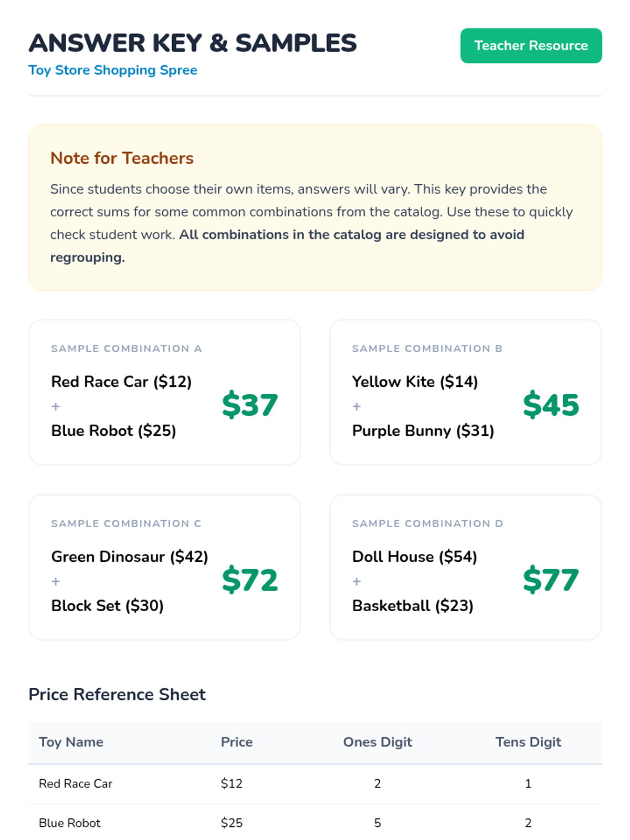This screenshot has height=840, width=630.
Task: Click the Purple Bunny ($31) item text
Action: (x=423, y=430)
